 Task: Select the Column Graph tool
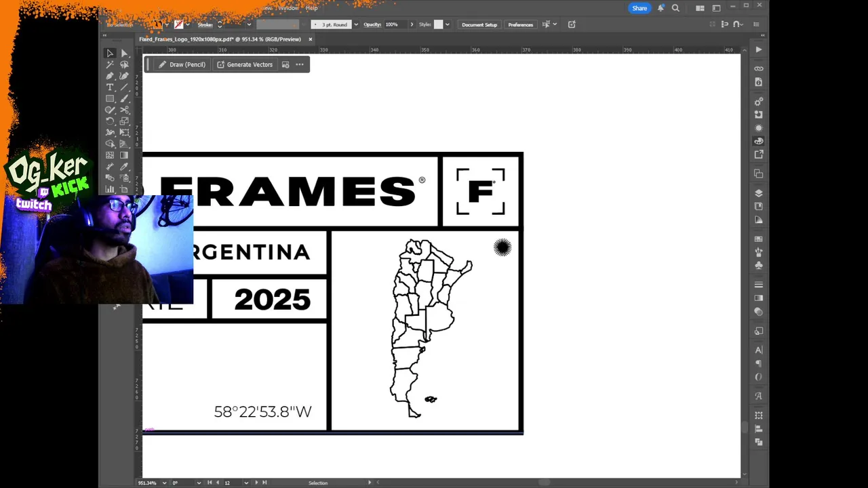[x=110, y=189]
